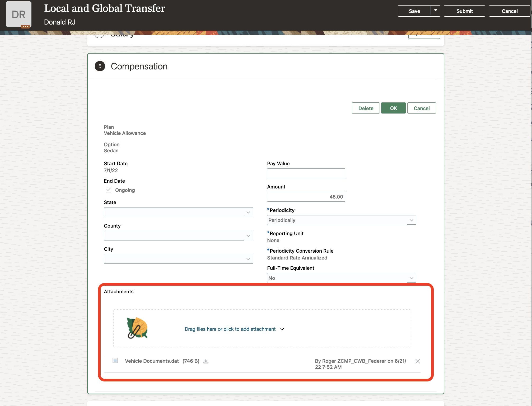Click the Amount field showing 45.00
Image resolution: width=532 pixels, height=406 pixels.
pyautogui.click(x=306, y=197)
